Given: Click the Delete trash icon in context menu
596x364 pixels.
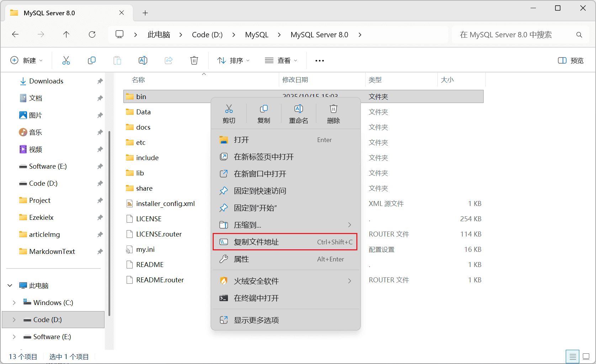Looking at the screenshot, I should (333, 114).
